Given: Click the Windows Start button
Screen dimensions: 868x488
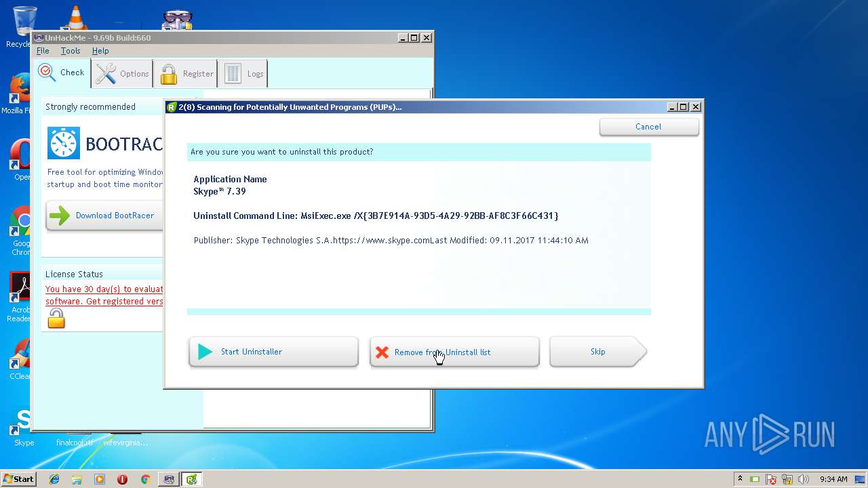Looking at the screenshot, I should point(18,479).
